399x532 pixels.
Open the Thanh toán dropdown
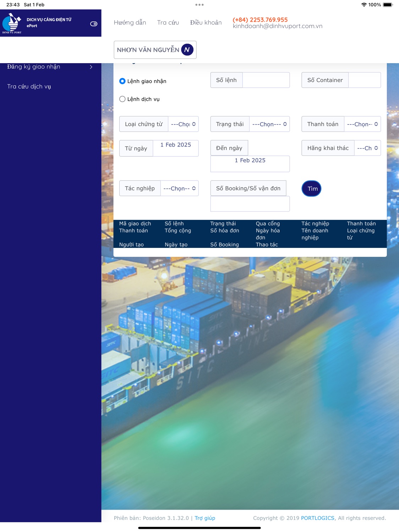(362, 124)
